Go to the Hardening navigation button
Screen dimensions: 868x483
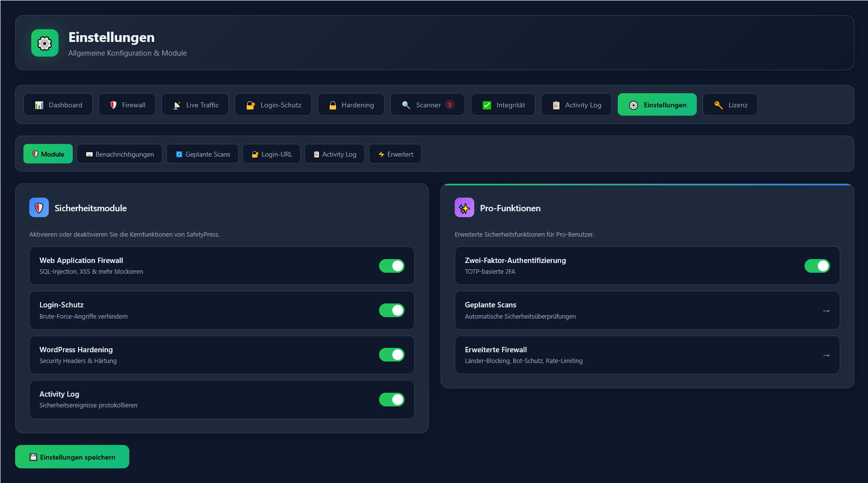tap(351, 105)
